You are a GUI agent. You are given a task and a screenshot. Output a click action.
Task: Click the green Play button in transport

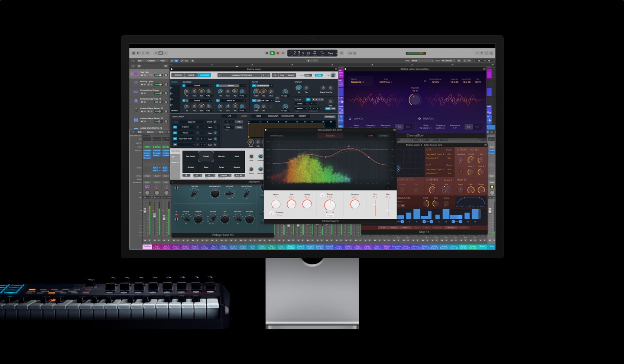pos(272,53)
